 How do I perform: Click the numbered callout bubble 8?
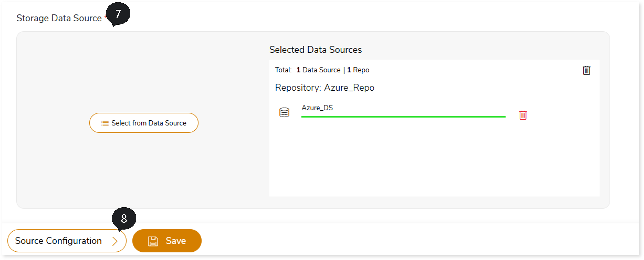tap(124, 218)
